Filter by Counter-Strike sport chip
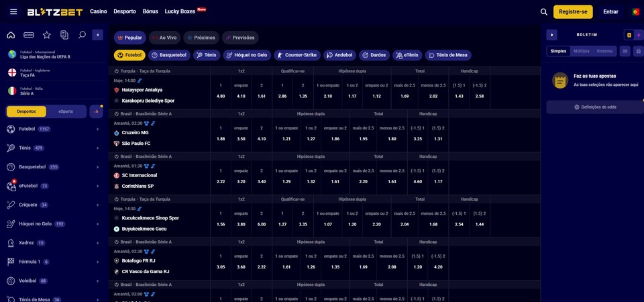 pyautogui.click(x=297, y=54)
